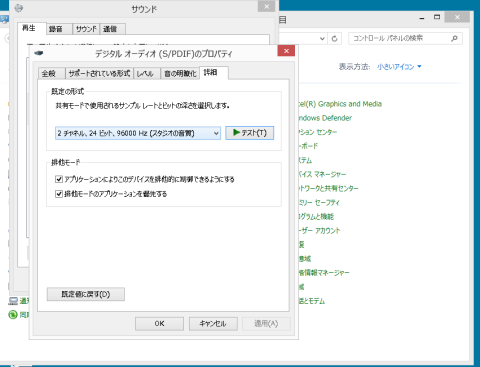The height and width of the screenshot is (367, 480).
Task: Click the speaker icon in サウンド title bar
Action: pos(19,8)
